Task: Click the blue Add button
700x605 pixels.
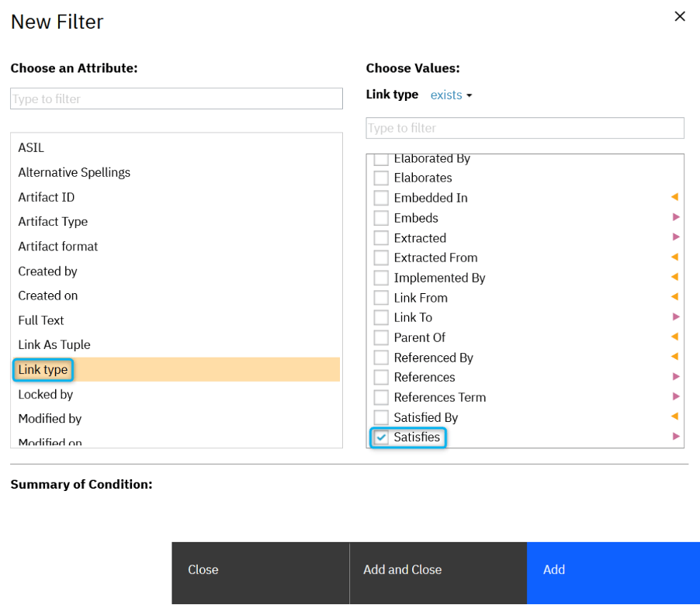Action: pyautogui.click(x=553, y=569)
